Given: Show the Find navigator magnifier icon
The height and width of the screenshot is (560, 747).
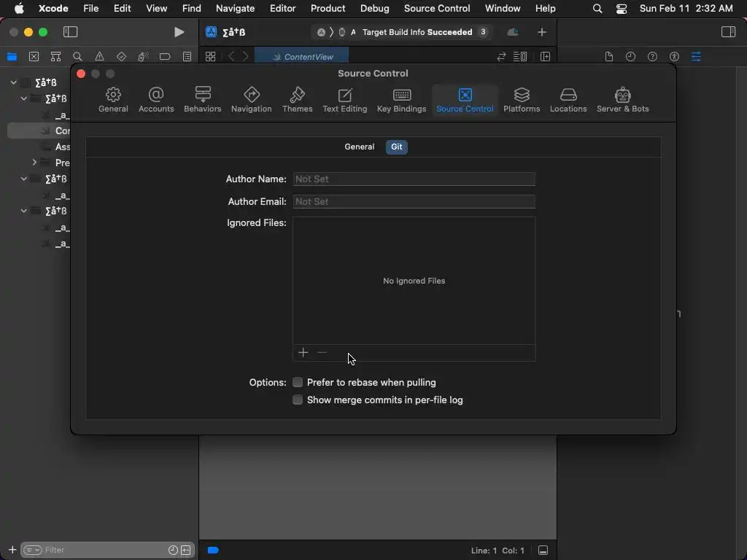Looking at the screenshot, I should click(77, 57).
